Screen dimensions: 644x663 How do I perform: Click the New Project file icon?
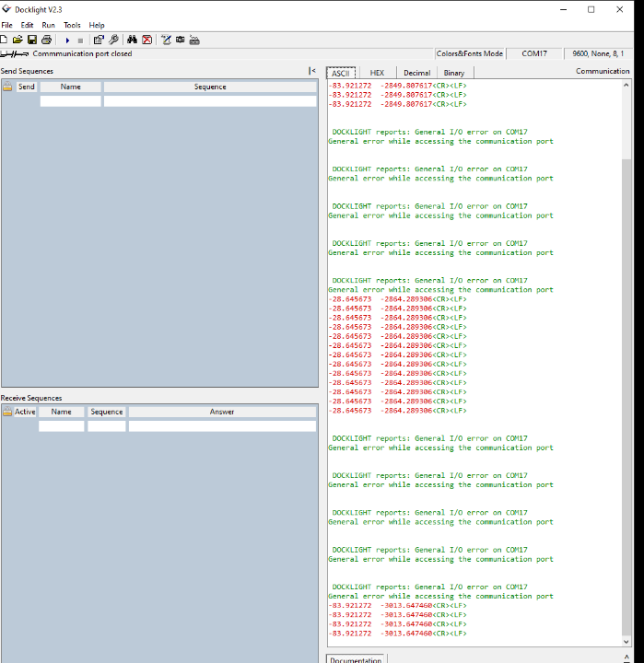pos(5,41)
